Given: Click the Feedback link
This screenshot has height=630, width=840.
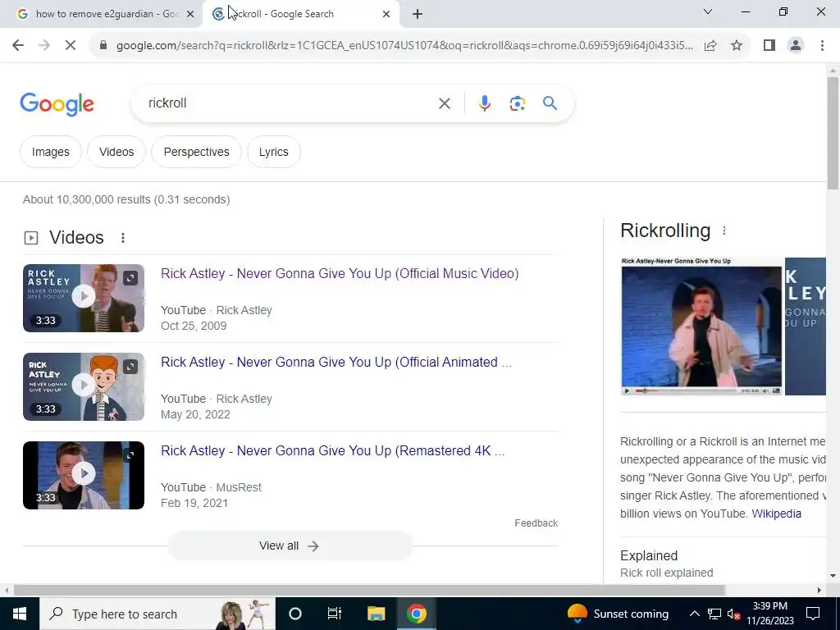Looking at the screenshot, I should pos(536,523).
